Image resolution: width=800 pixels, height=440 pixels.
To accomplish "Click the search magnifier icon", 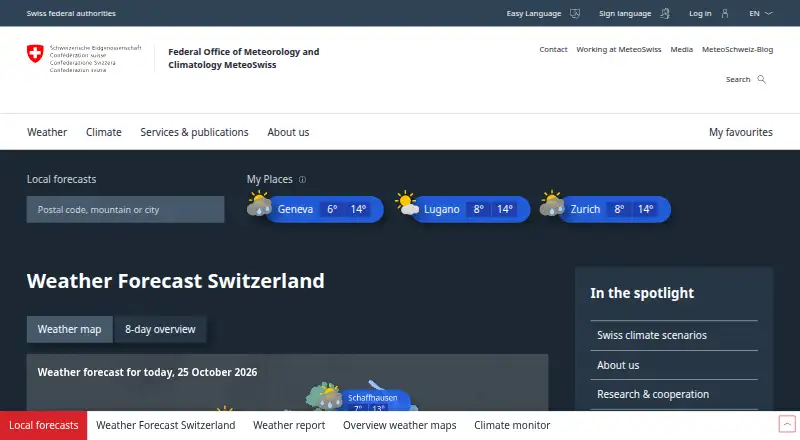I will (762, 79).
